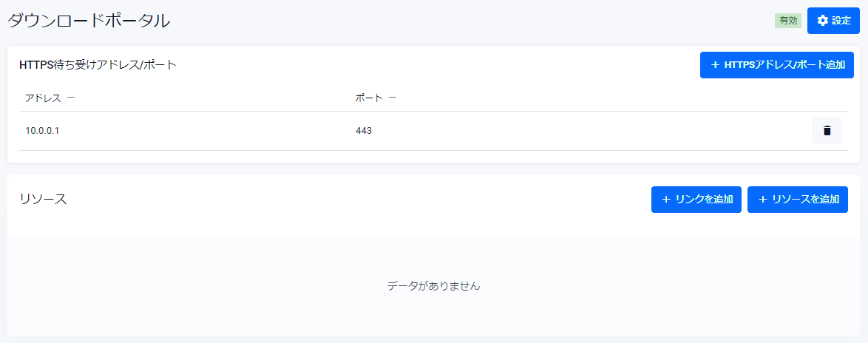
Task: Sort table by アドレス column header
Action: pyautogui.click(x=44, y=98)
